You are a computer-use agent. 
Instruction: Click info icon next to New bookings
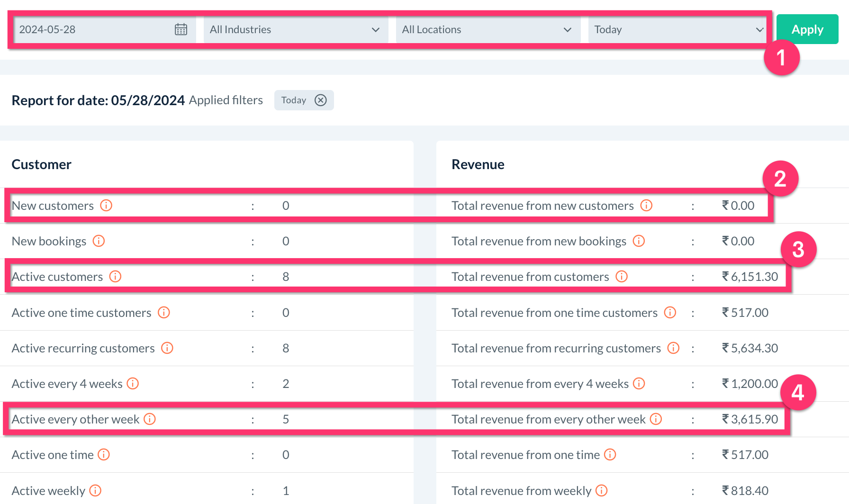pos(99,241)
